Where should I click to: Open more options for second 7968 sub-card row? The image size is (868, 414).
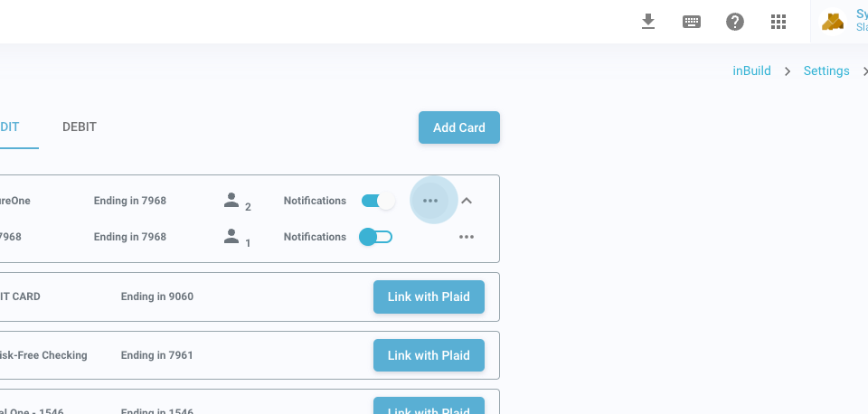click(x=467, y=237)
